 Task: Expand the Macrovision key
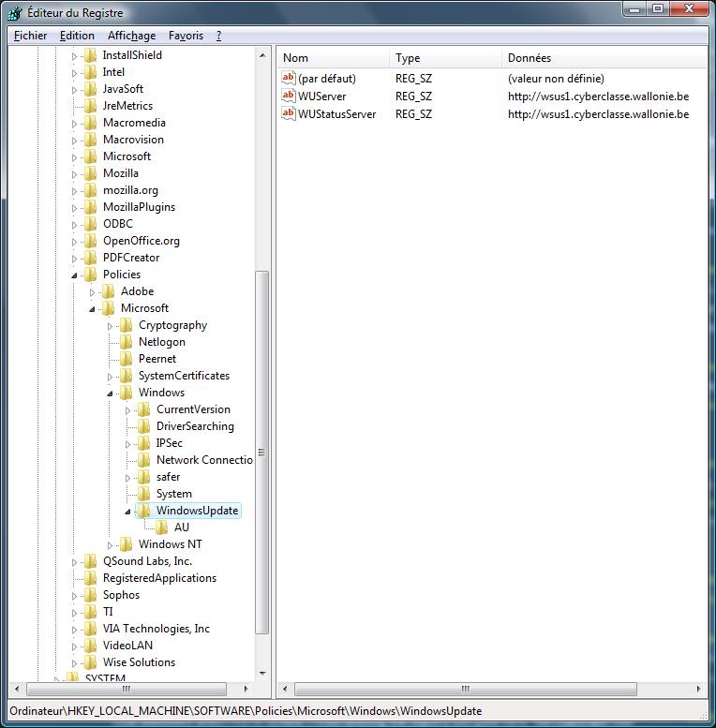tap(74, 141)
